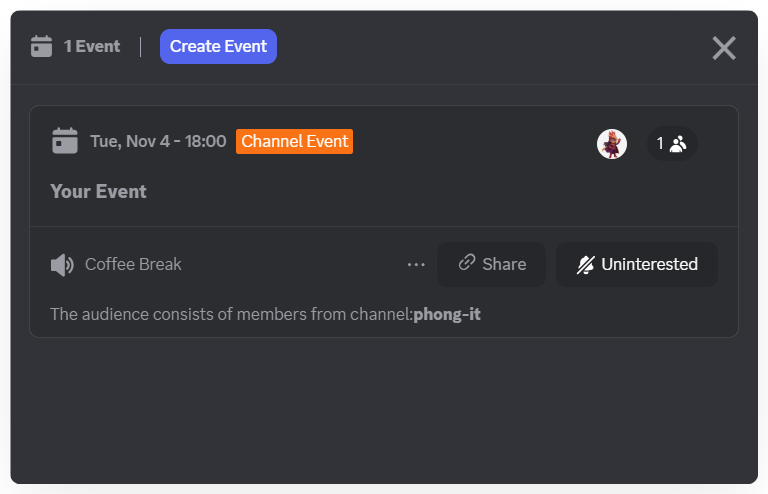
Task: Click the people icon next to count 1
Action: 678,144
